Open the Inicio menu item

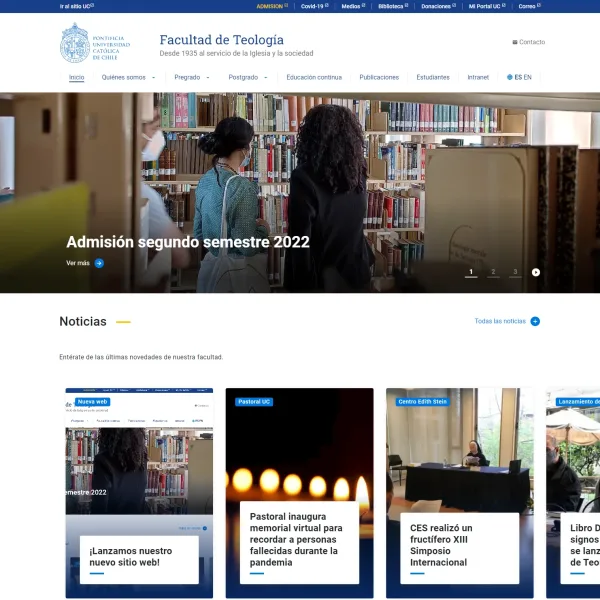coord(77,77)
